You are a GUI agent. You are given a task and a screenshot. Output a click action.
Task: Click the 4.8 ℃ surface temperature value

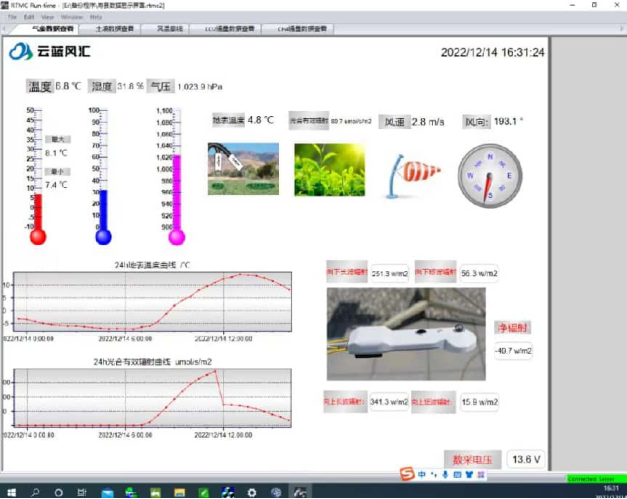260,120
